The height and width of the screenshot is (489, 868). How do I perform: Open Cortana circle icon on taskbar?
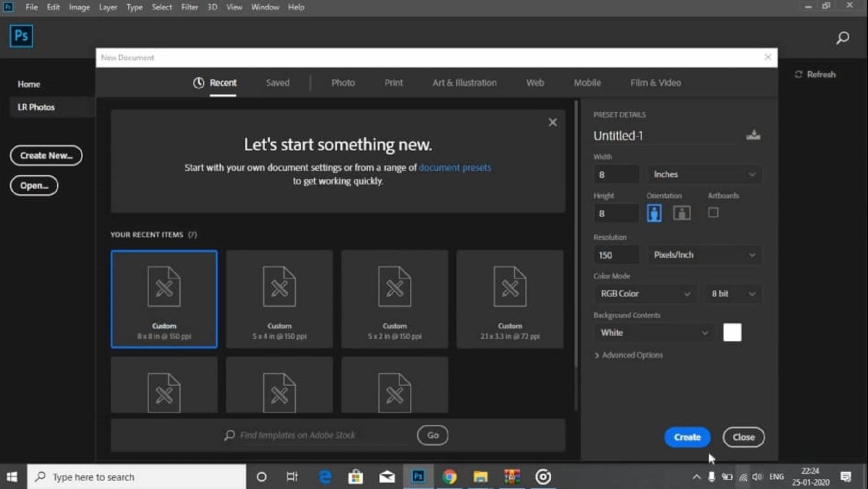[261, 477]
